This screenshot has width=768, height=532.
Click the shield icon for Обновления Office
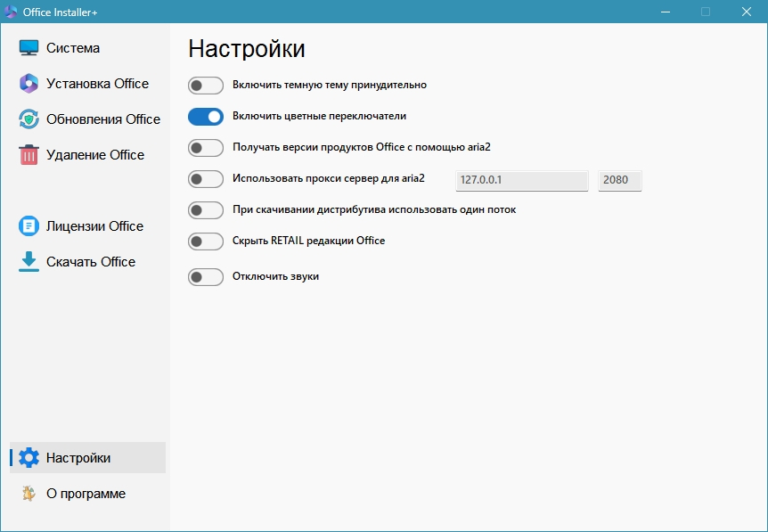(x=29, y=119)
